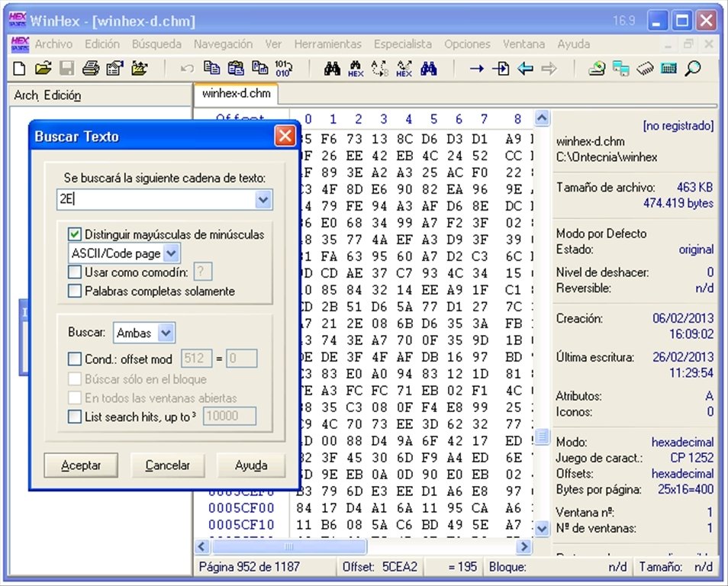Click the Cancelar button
The width and height of the screenshot is (728, 586).
pos(168,465)
